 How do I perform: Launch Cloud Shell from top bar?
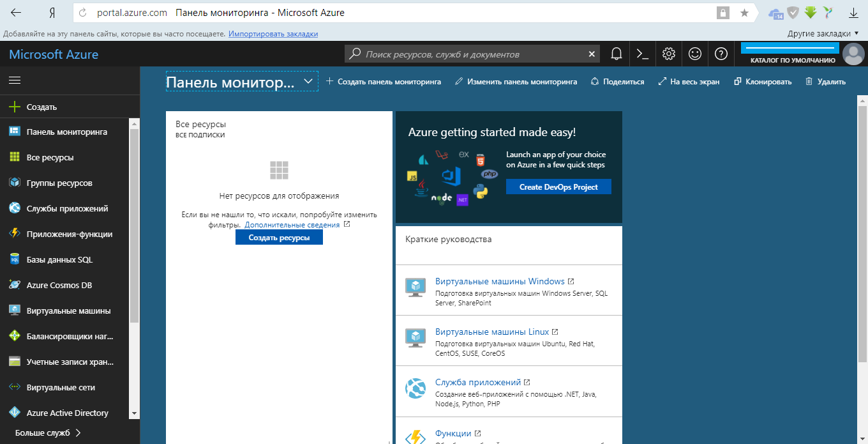coord(643,54)
